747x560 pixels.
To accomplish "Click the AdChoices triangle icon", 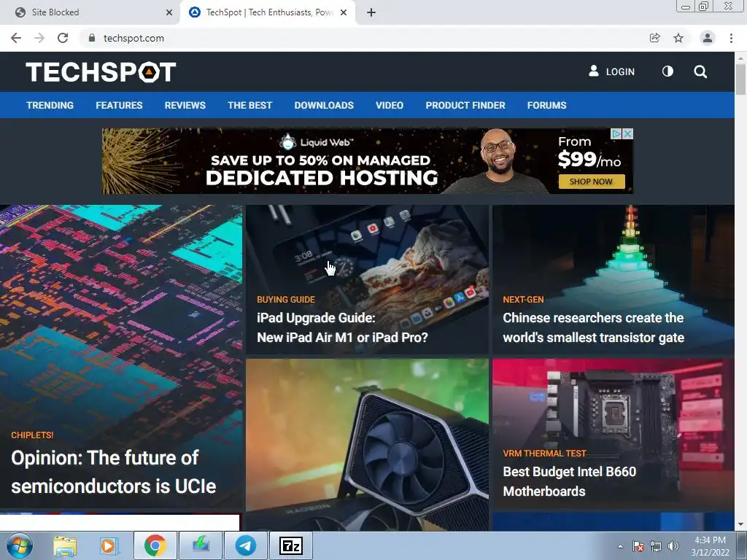I will (x=616, y=134).
